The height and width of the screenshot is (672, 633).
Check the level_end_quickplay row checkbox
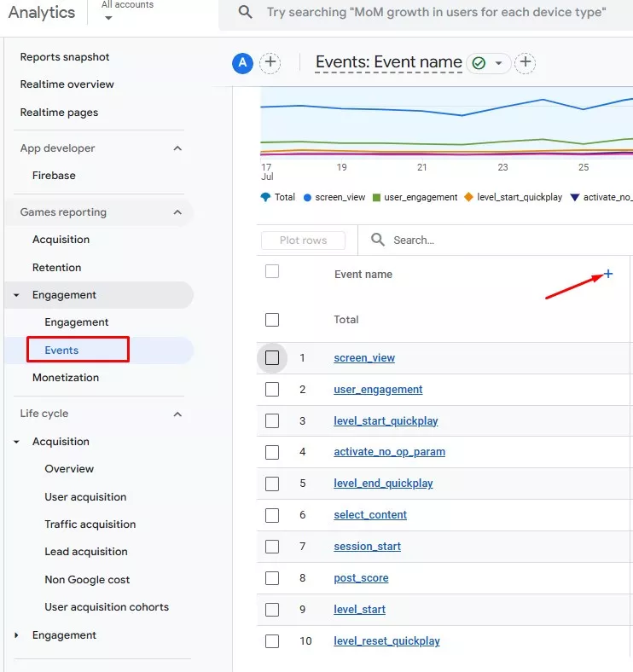[x=272, y=484]
